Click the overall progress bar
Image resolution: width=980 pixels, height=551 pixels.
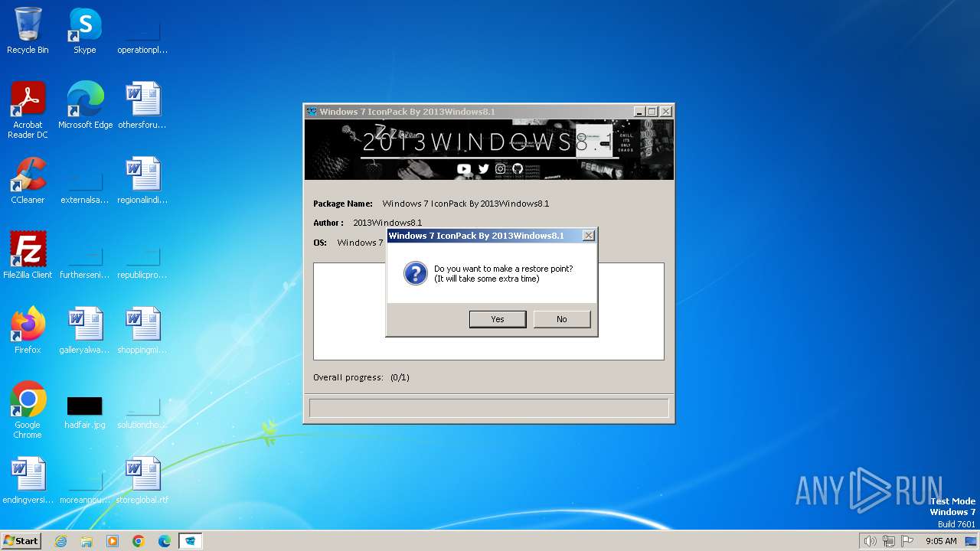click(488, 407)
